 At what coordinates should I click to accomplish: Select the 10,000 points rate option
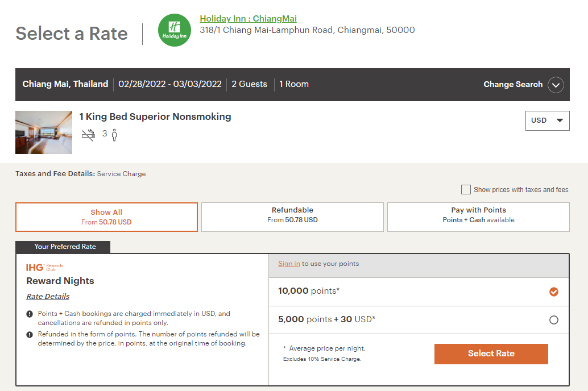(553, 292)
